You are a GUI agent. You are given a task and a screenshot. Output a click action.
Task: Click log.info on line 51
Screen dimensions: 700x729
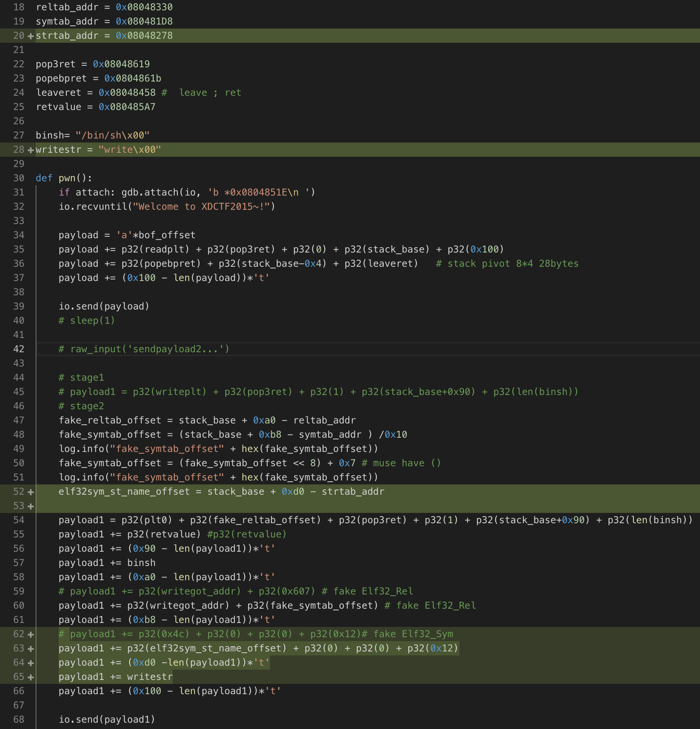tap(81, 477)
